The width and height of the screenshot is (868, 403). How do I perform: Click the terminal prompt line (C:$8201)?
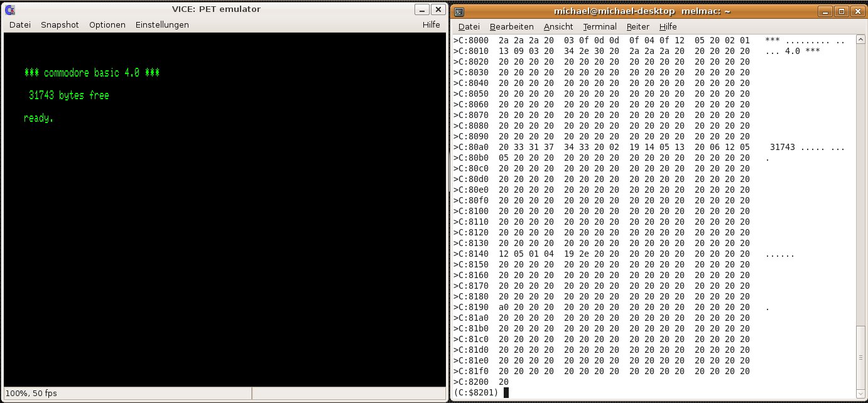[477, 392]
